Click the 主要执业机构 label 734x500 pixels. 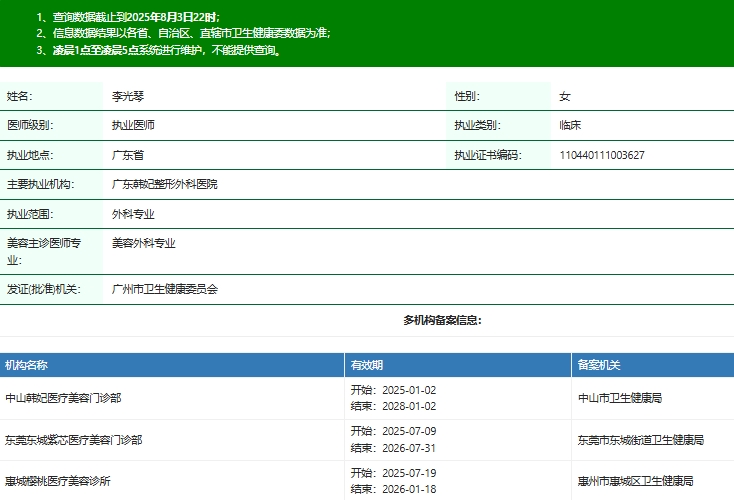(40, 184)
